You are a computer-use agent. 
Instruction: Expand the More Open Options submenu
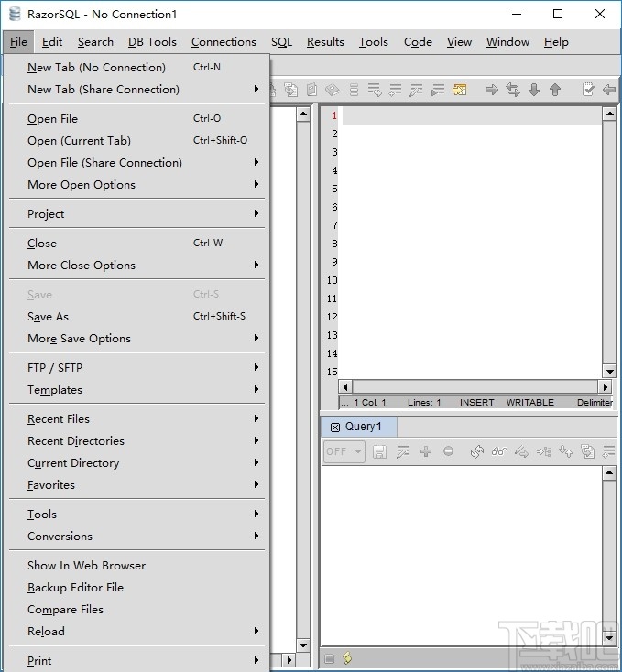(136, 185)
